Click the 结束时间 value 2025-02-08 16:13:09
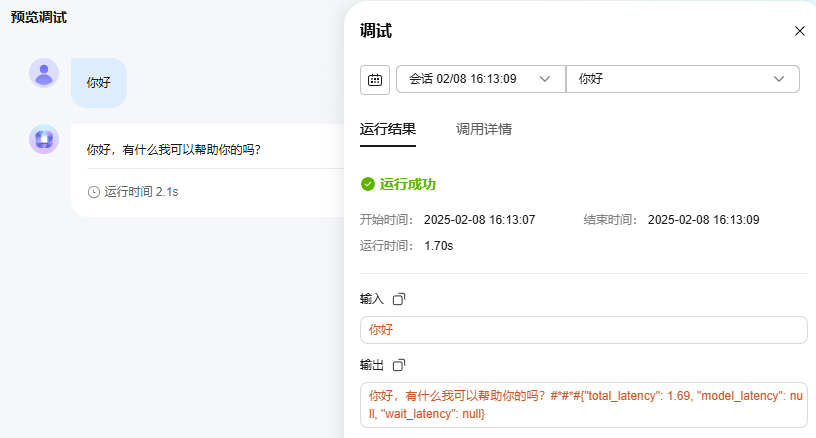816x438 pixels. click(x=703, y=219)
